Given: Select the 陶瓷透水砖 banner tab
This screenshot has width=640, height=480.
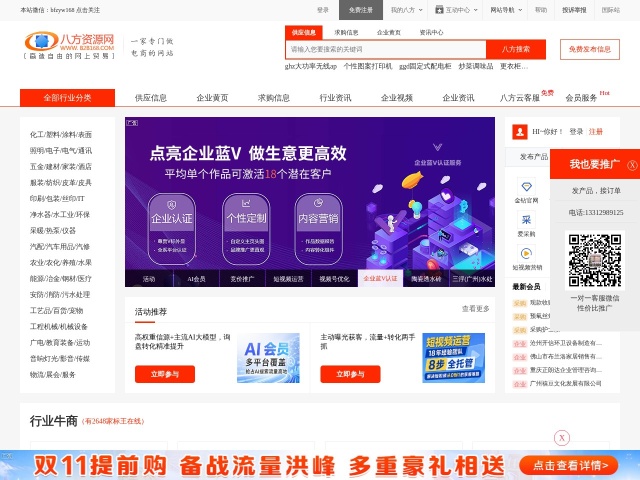Looking at the screenshot, I should pyautogui.click(x=426, y=279).
